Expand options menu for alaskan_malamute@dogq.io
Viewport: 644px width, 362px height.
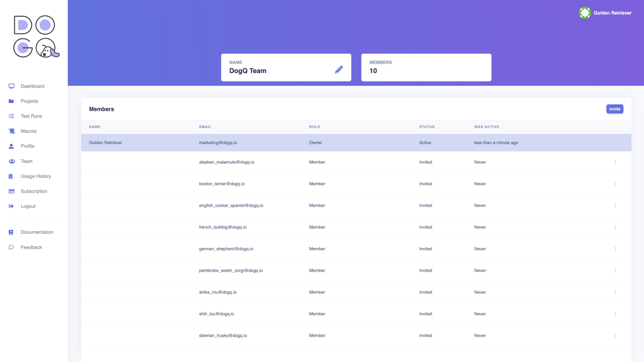(615, 162)
